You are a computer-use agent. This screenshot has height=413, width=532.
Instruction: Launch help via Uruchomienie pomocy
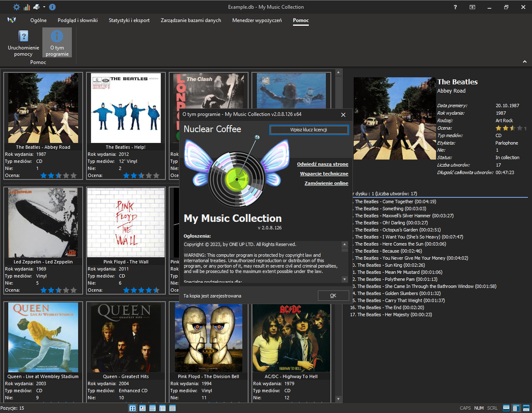[x=23, y=43]
